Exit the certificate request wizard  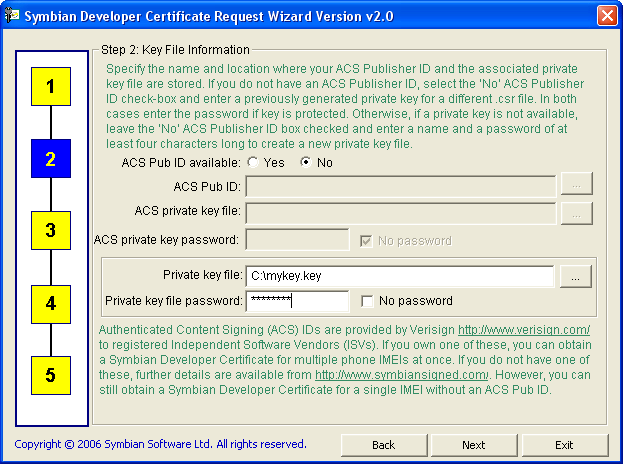[565, 445]
